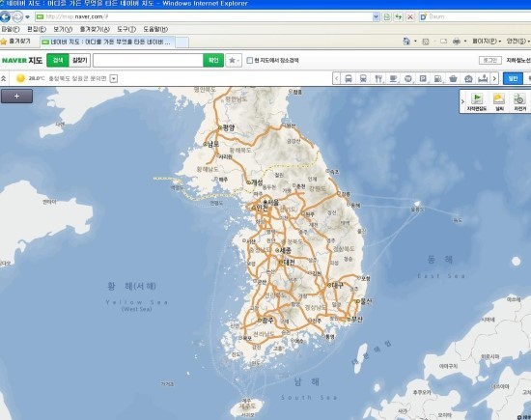Expand the weather location dropdown arrow
531x420 pixels.
pos(114,78)
